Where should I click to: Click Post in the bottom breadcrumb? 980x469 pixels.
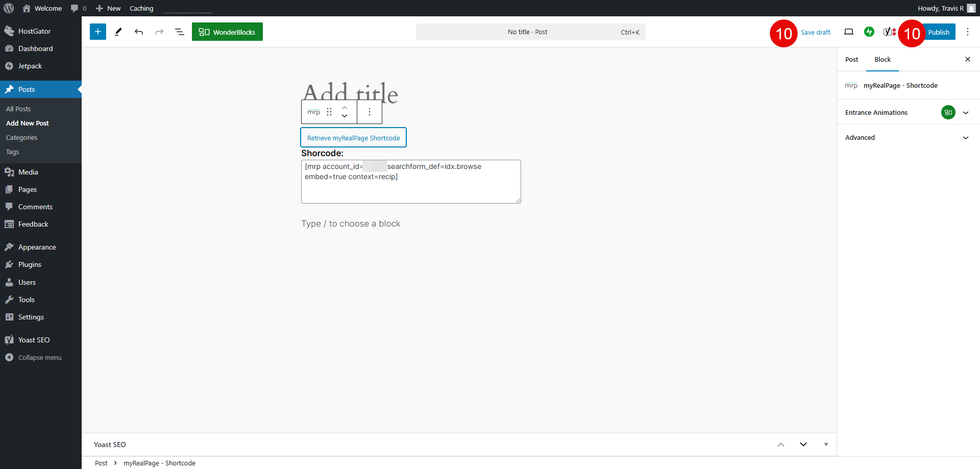click(x=101, y=463)
